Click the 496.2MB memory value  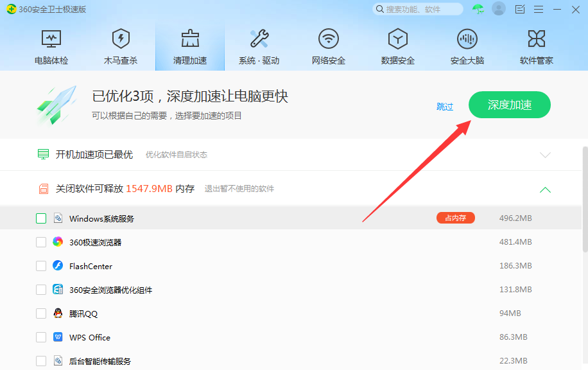515,218
